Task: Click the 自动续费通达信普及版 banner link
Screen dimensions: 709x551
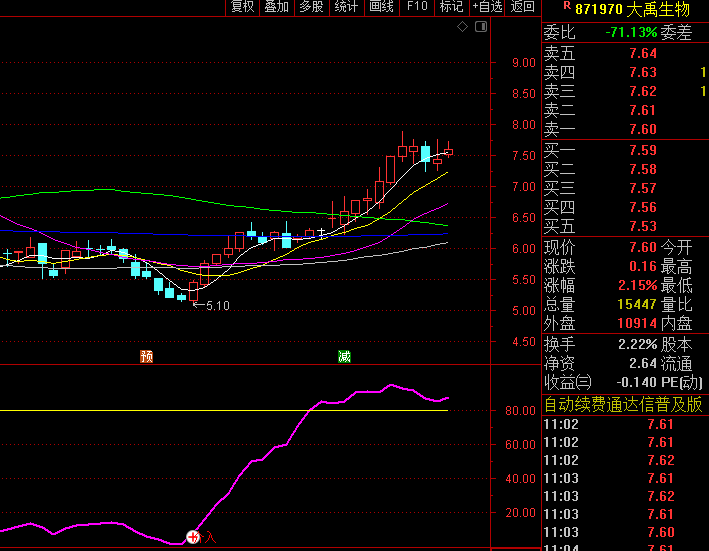Action: tap(623, 405)
